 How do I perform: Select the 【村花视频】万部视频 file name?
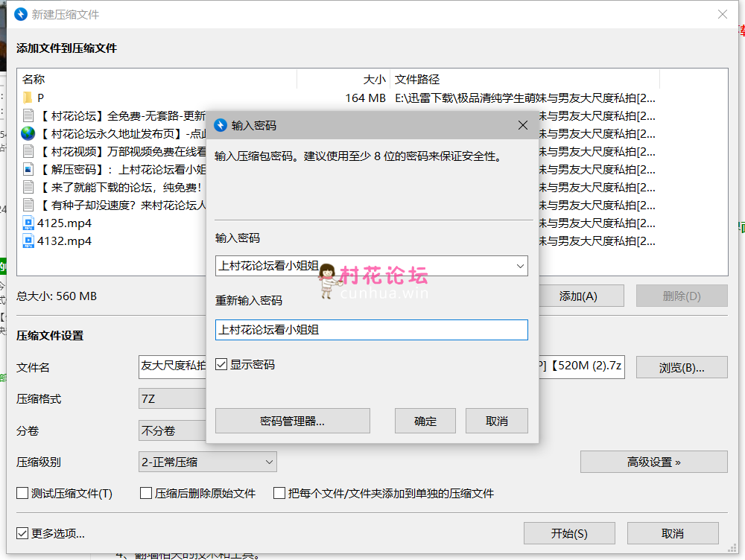click(123, 151)
